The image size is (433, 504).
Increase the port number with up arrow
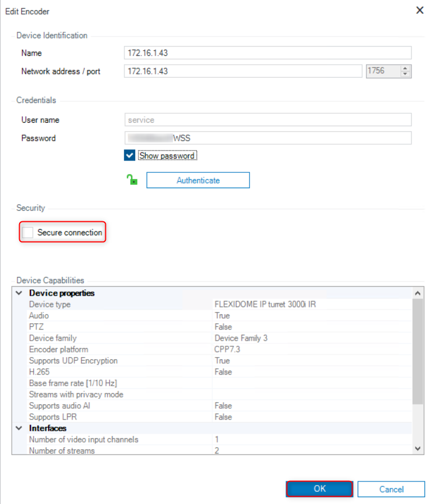(x=405, y=68)
